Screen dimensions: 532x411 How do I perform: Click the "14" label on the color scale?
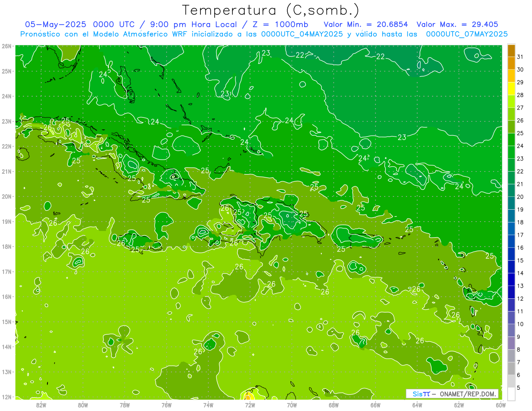pos(520,273)
